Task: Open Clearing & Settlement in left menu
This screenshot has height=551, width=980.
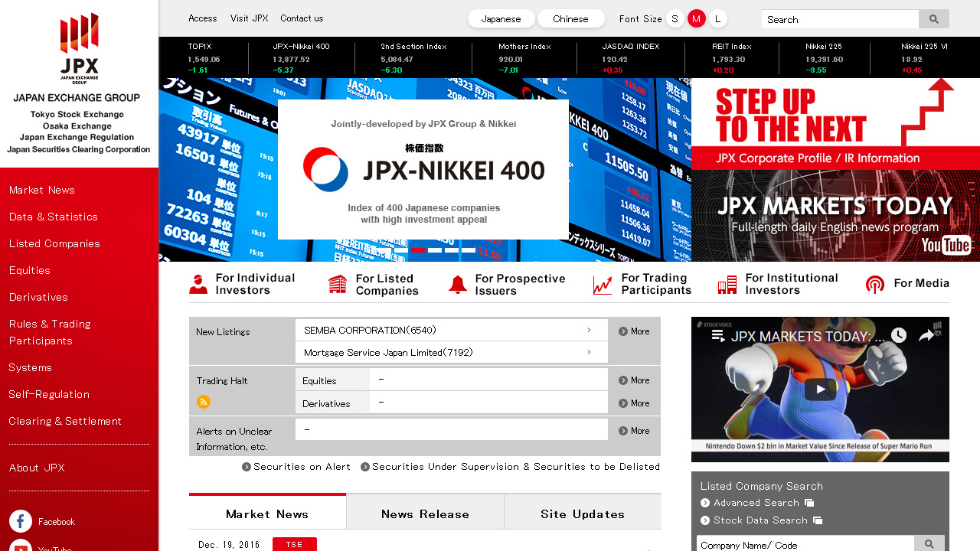Action: click(65, 421)
